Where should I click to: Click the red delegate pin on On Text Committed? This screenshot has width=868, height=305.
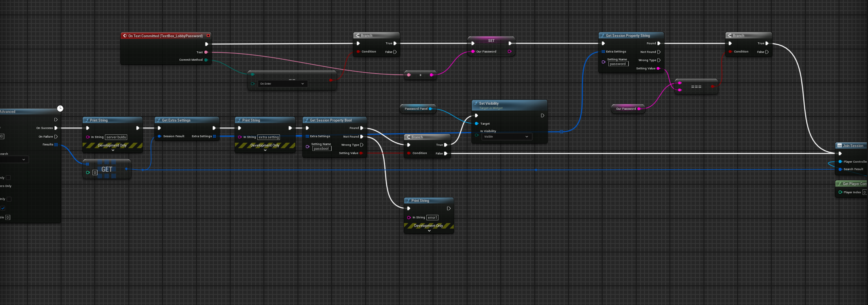[x=208, y=36]
